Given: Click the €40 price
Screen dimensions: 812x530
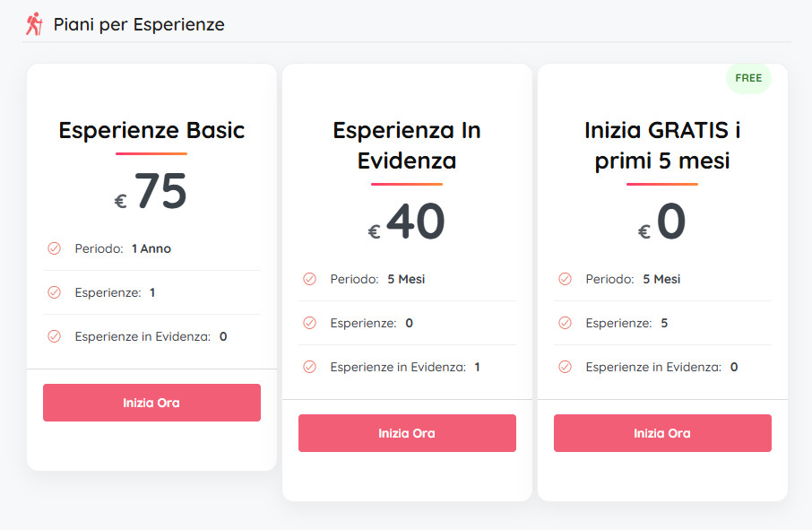Looking at the screenshot, I should (x=407, y=223).
